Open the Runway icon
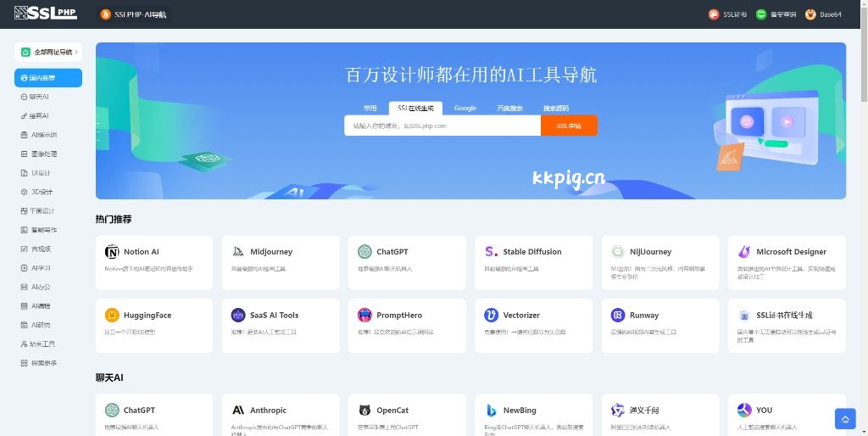Image resolution: width=868 pixels, height=436 pixels. point(618,316)
